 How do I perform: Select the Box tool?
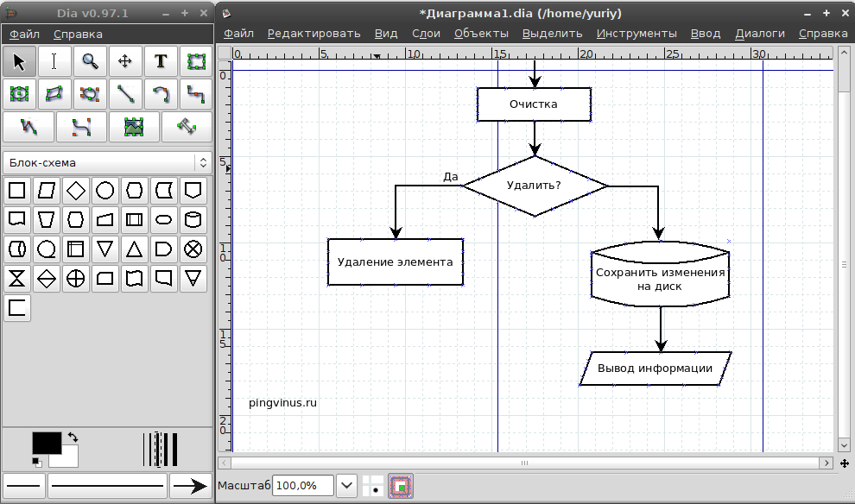coord(196,61)
